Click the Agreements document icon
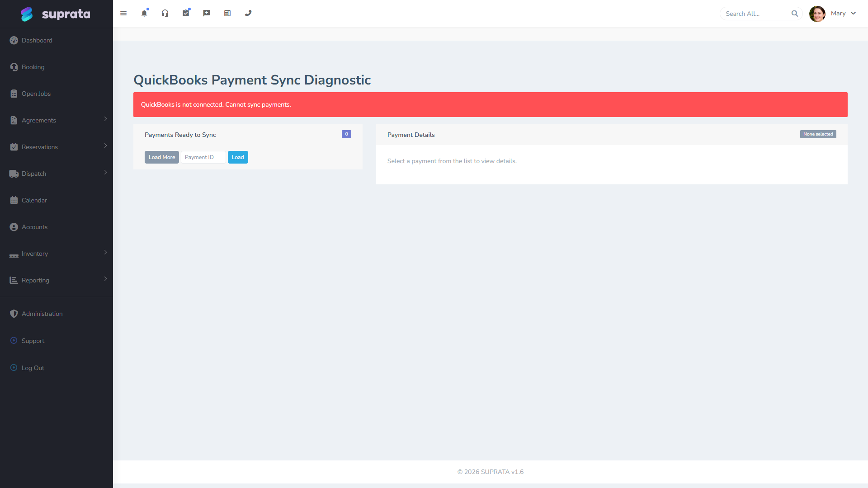The width and height of the screenshot is (868, 488). 14,120
